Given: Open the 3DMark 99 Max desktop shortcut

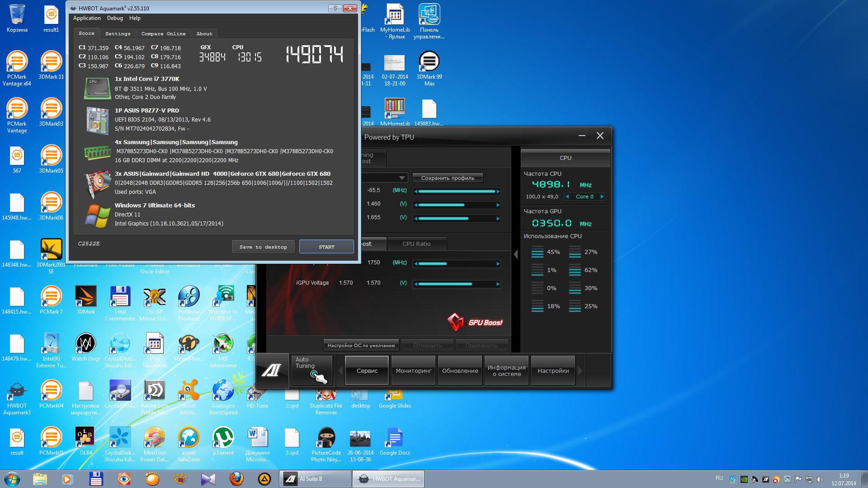Looking at the screenshot, I should [429, 69].
